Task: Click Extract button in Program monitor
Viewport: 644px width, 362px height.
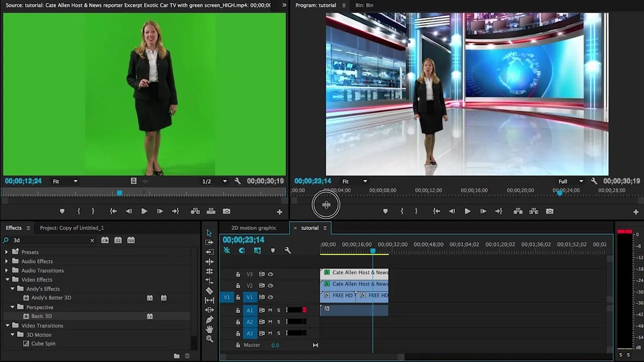Action: [534, 211]
